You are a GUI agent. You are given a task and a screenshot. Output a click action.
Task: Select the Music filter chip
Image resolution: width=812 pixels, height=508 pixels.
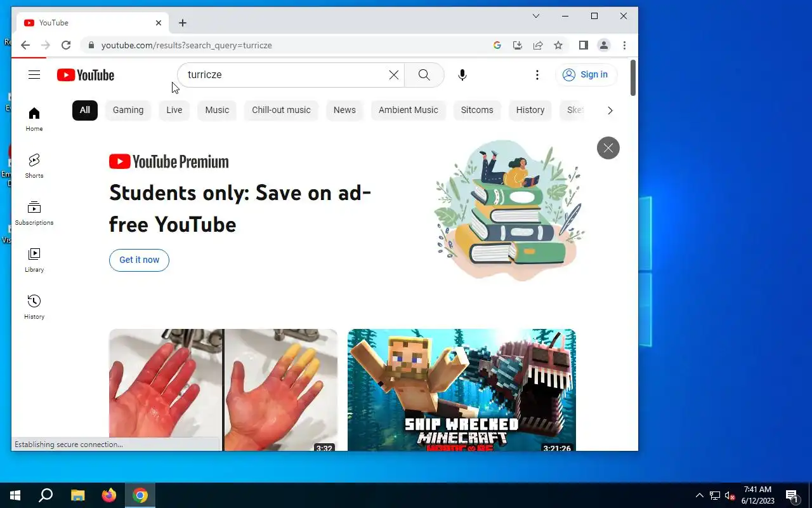pyautogui.click(x=217, y=110)
